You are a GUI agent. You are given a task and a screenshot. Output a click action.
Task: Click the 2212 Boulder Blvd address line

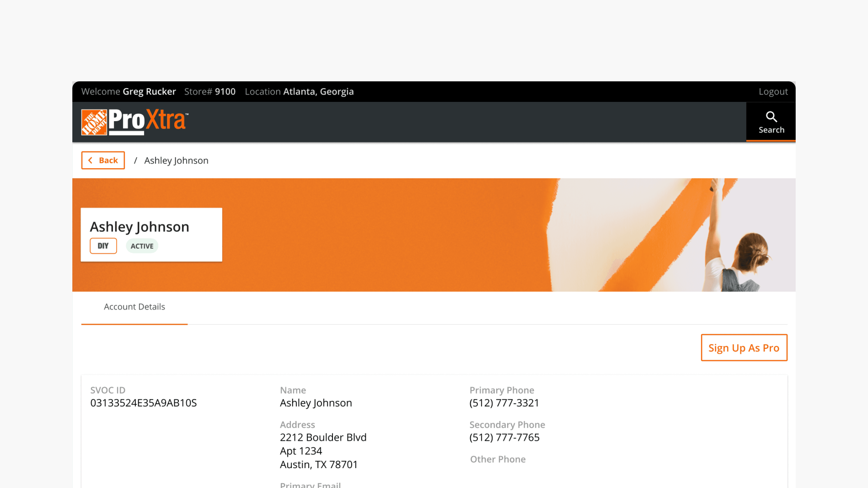tap(323, 437)
